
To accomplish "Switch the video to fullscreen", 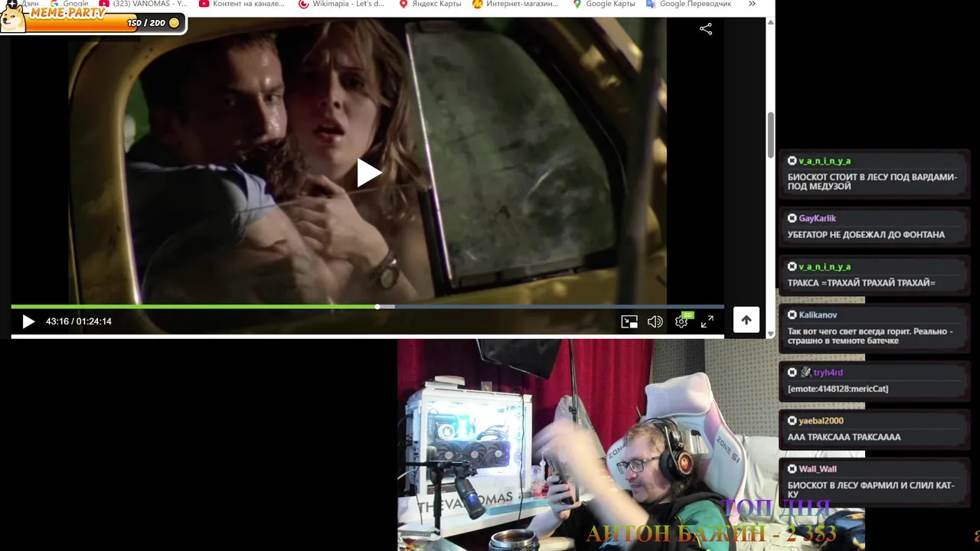I will click(707, 321).
